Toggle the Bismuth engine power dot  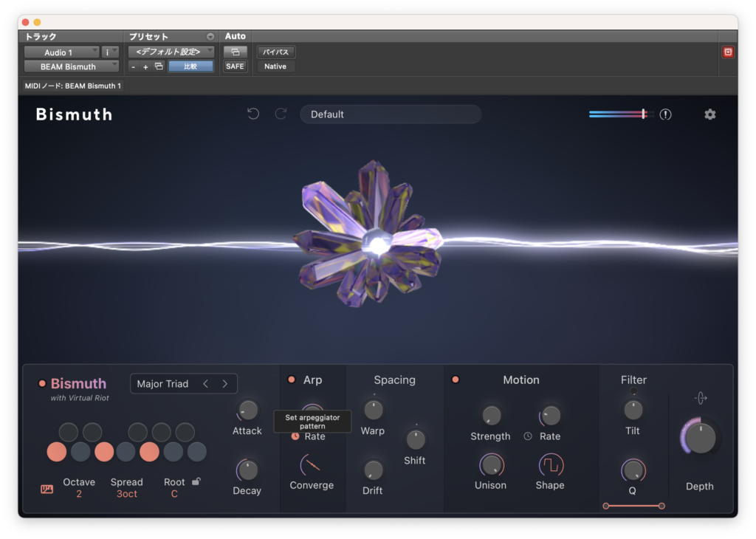click(x=42, y=384)
